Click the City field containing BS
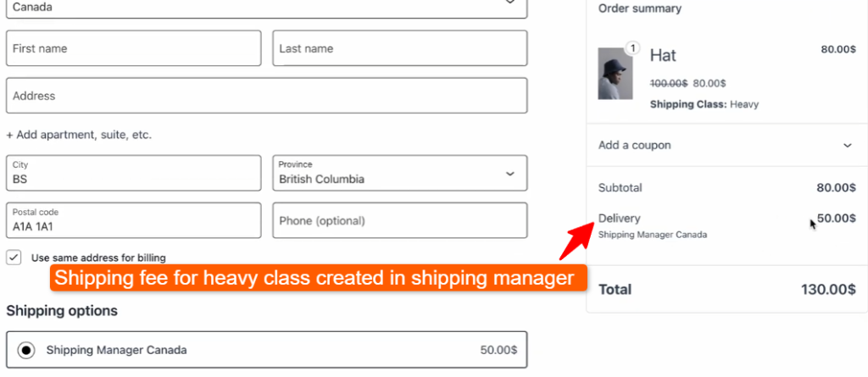This screenshot has height=377, width=868. tap(134, 173)
